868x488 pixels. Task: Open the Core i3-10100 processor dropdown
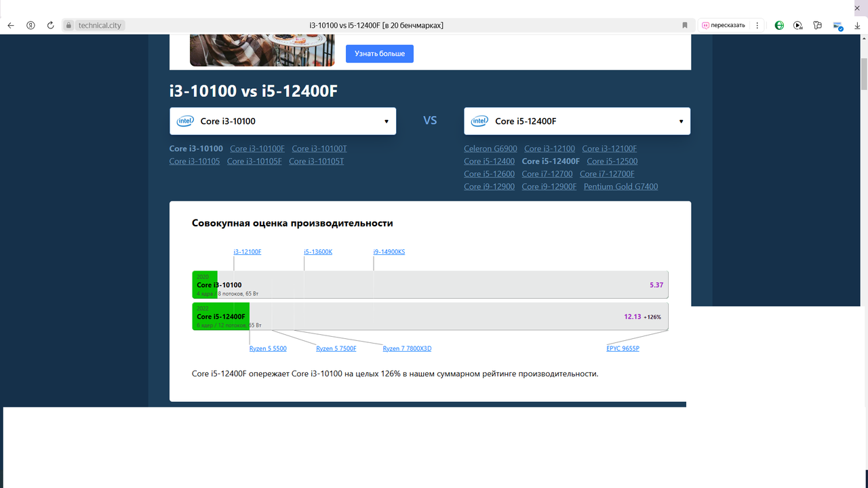pos(283,121)
